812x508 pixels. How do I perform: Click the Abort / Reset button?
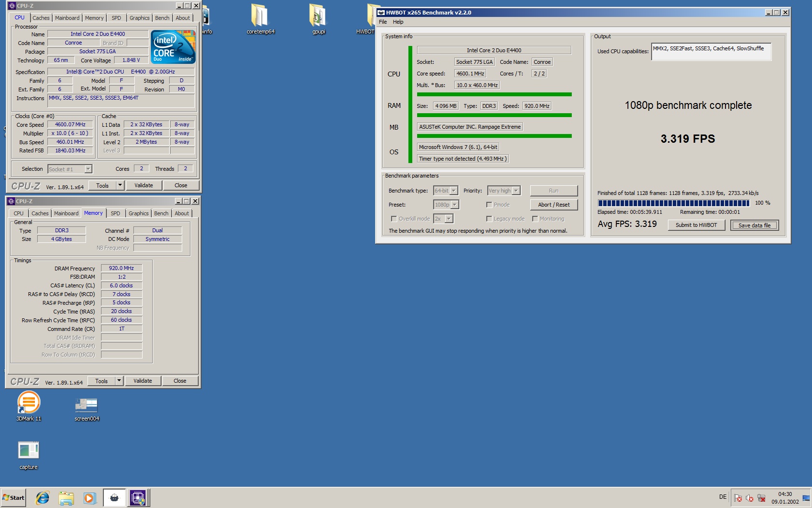(x=554, y=205)
